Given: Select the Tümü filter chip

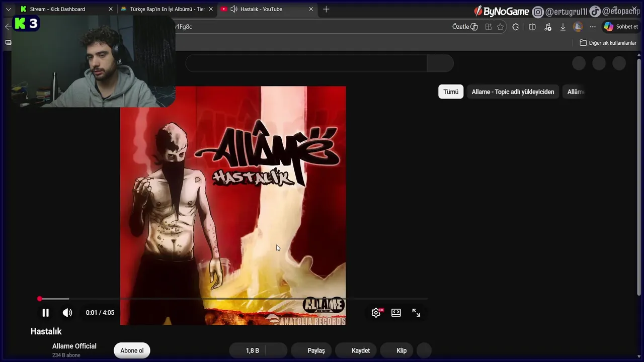Looking at the screenshot, I should click(x=451, y=92).
